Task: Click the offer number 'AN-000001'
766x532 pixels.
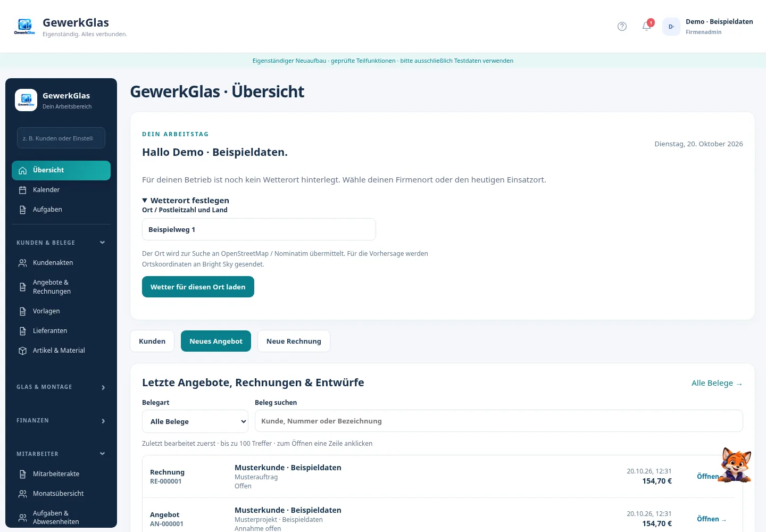Action: [x=166, y=524]
